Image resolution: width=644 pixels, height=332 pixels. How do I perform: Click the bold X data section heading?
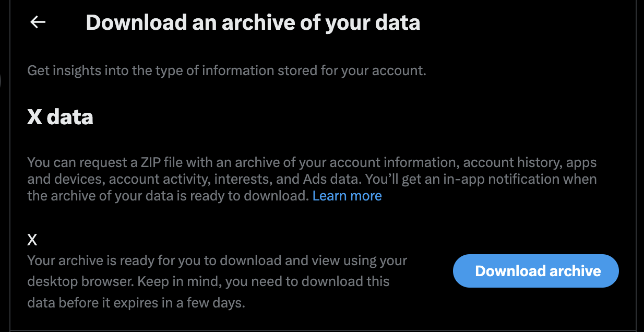(x=59, y=117)
